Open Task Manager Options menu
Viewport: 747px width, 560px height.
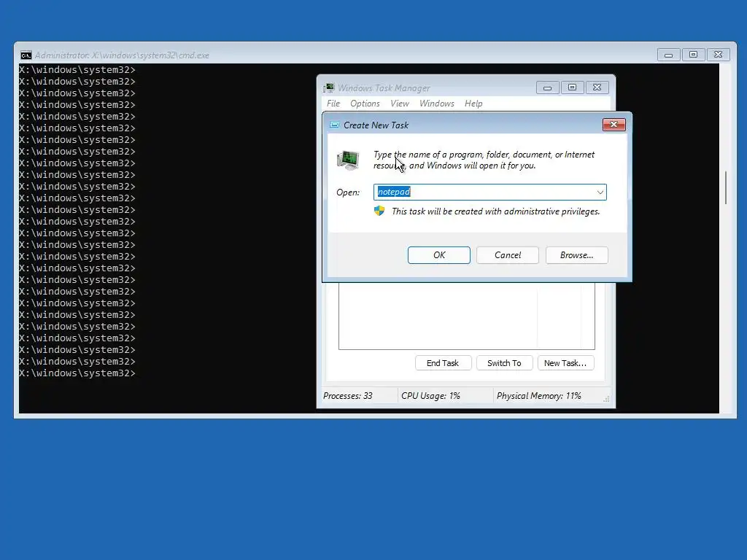pos(365,104)
